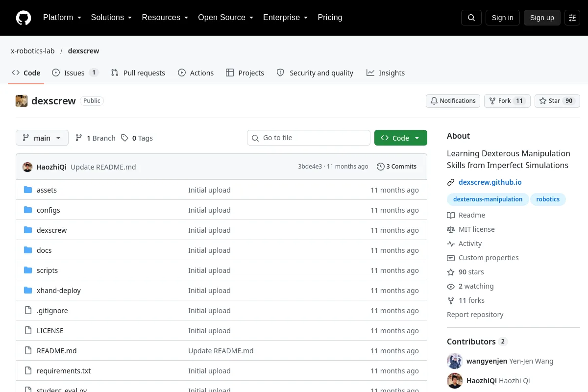588x392 pixels.
Task: View the 0 Tags link
Action: coord(137,138)
